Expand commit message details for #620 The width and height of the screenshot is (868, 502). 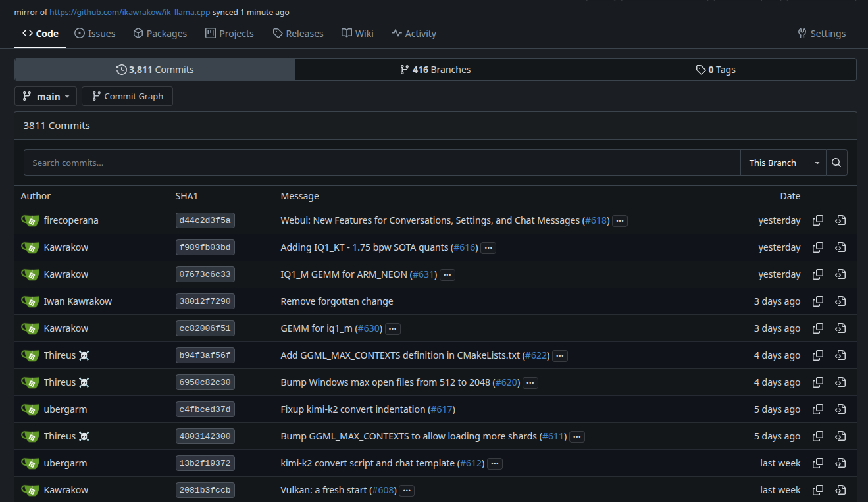point(530,383)
